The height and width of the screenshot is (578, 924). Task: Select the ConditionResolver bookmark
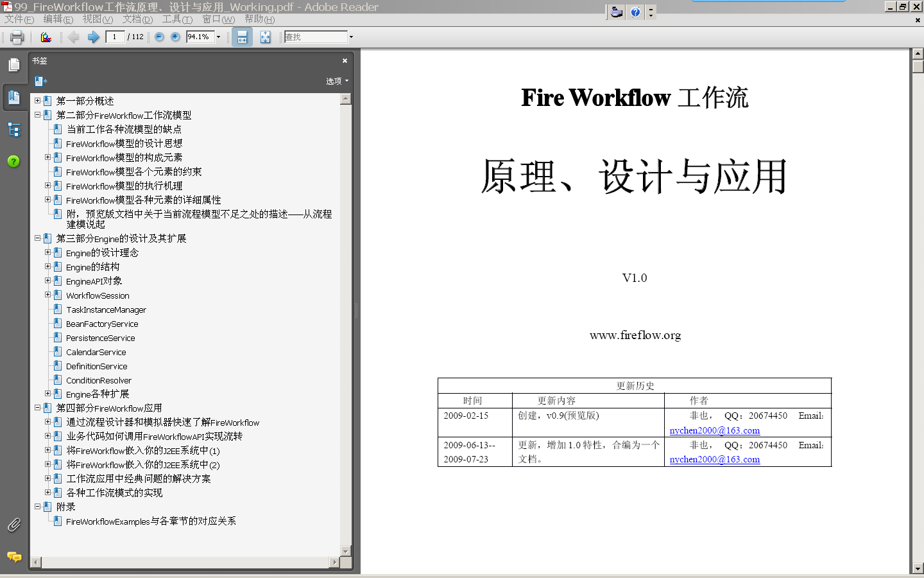pyautogui.click(x=99, y=380)
